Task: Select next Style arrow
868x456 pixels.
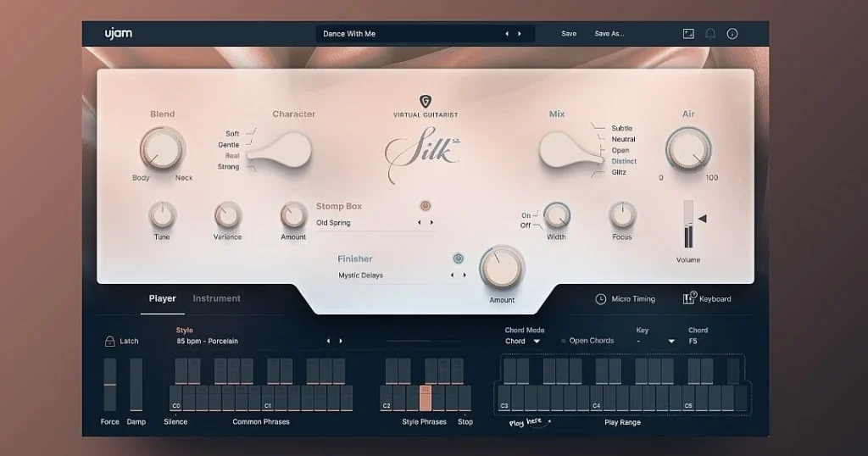Action: (341, 341)
